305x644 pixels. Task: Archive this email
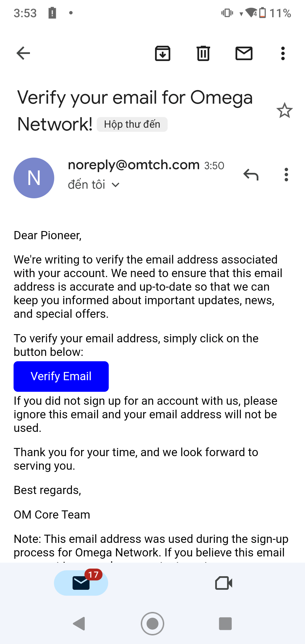(x=163, y=53)
